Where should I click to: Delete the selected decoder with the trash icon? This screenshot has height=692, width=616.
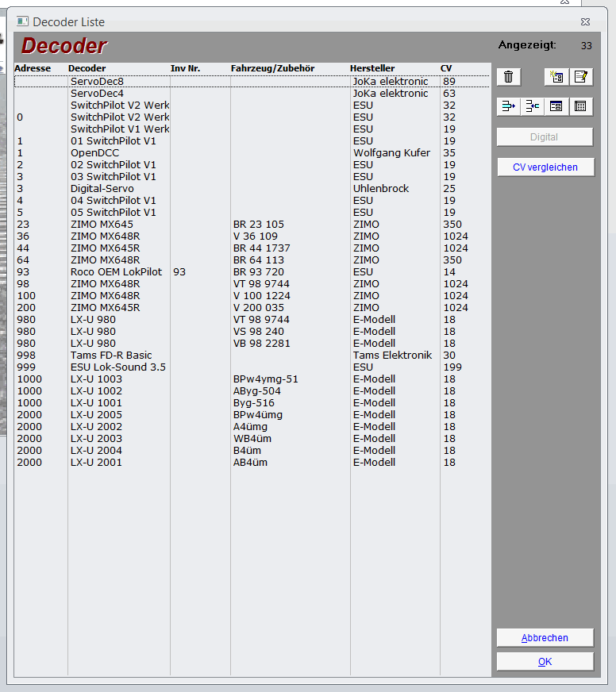pos(508,77)
